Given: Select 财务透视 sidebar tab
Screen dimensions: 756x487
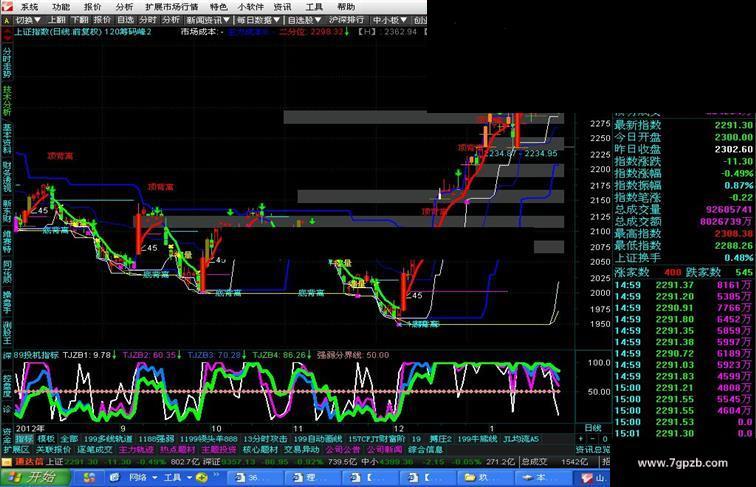Looking at the screenshot, I should point(7,177).
